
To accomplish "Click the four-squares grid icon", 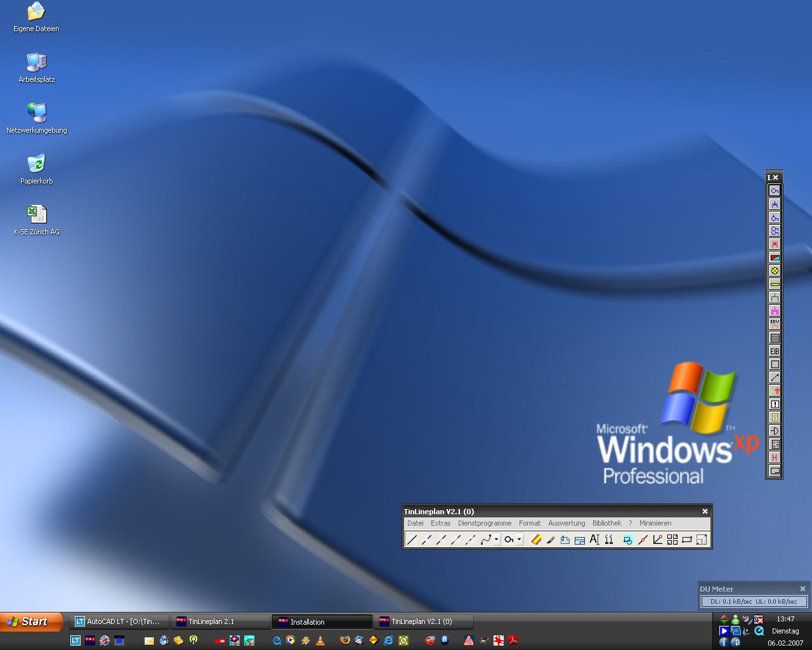I will [x=672, y=540].
